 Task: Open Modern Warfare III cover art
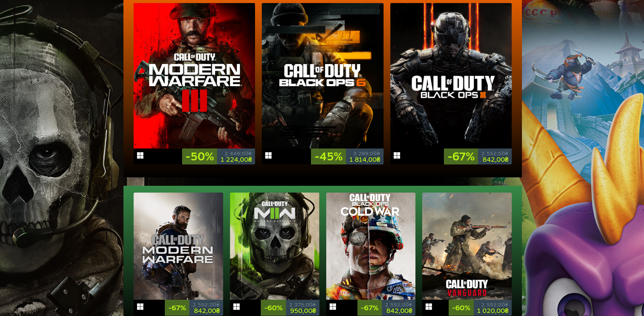194,76
